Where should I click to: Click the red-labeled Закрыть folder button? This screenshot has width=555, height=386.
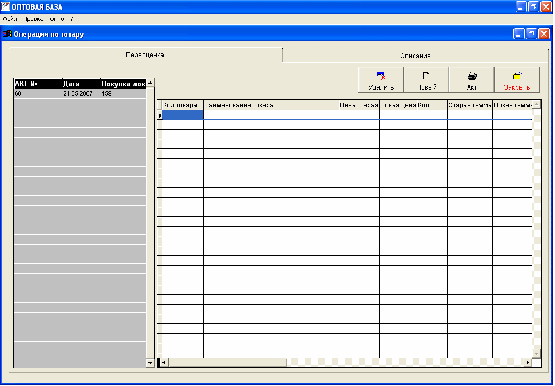517,80
